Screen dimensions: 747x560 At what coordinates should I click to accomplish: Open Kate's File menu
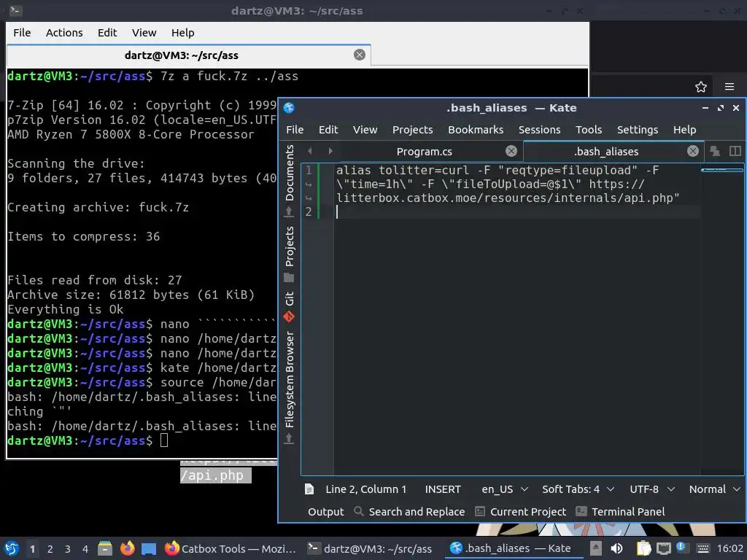point(295,130)
